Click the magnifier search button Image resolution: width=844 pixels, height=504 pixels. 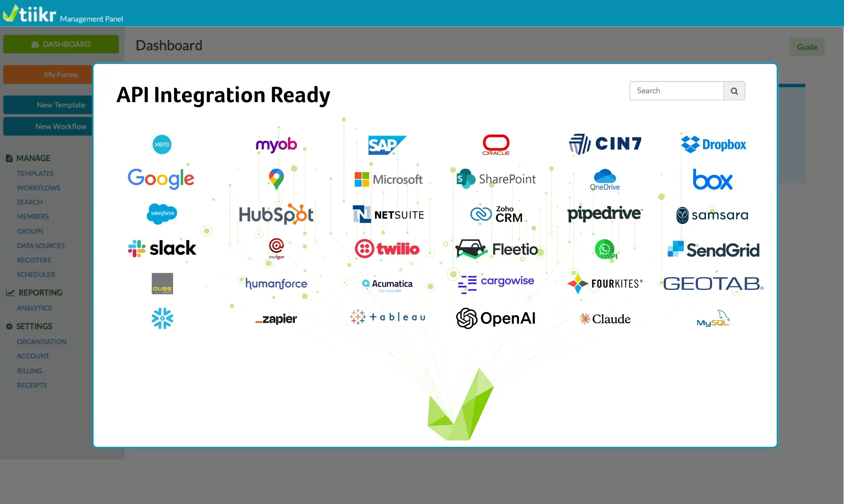point(734,91)
